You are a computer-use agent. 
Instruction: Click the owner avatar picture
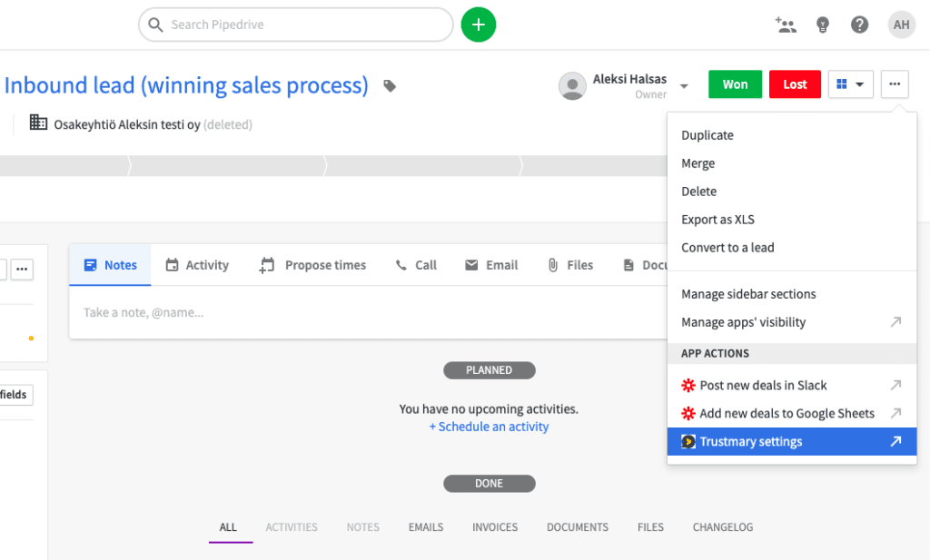[x=572, y=86]
